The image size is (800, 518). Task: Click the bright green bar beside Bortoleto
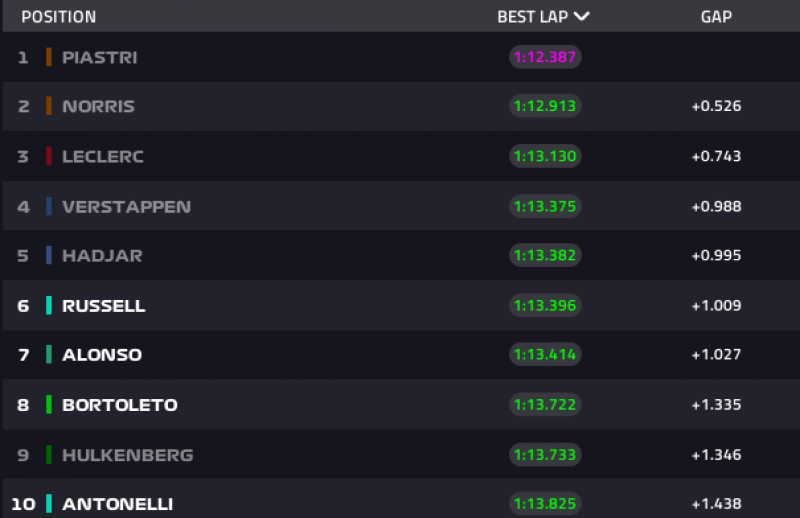pyautogui.click(x=48, y=405)
